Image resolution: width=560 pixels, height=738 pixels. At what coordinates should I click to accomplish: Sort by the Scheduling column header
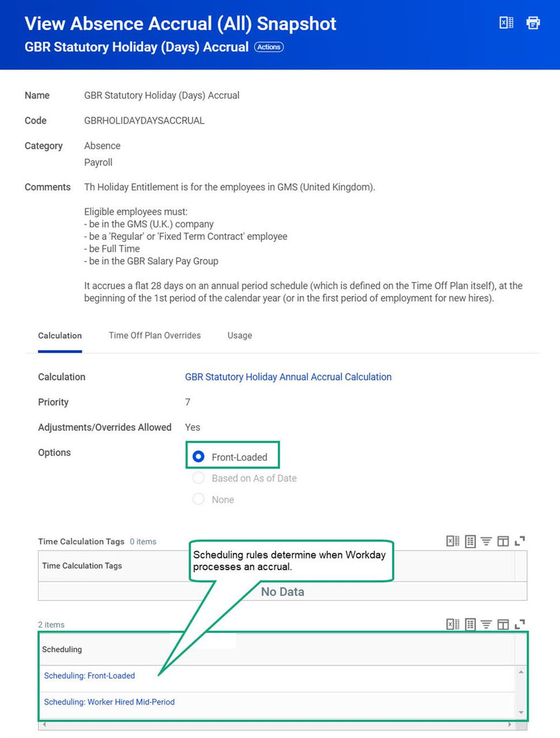62,649
